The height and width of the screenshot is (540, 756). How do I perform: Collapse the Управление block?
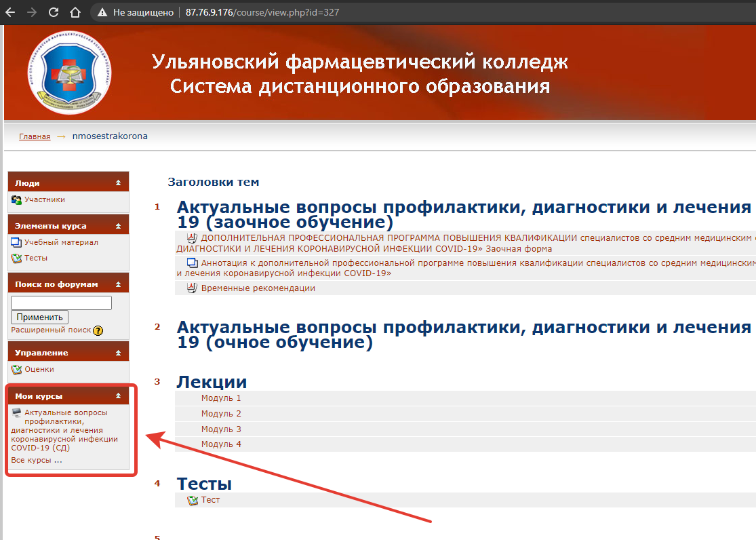pos(118,353)
